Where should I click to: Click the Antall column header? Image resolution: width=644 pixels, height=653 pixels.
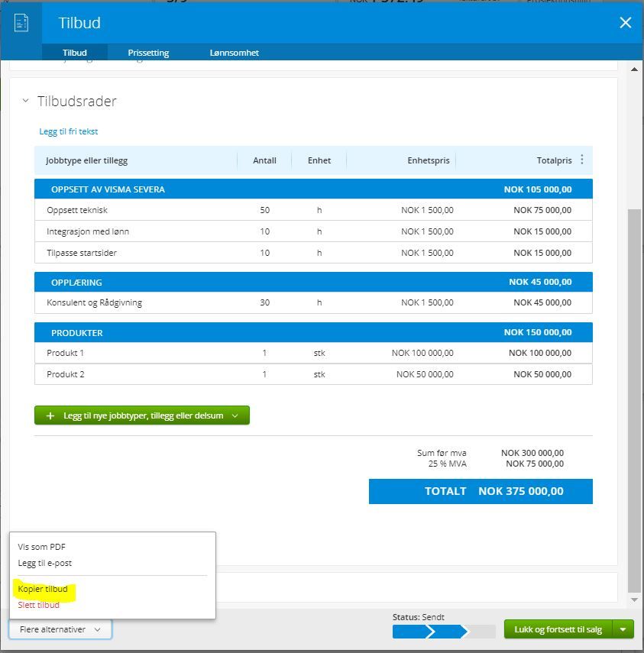264,160
